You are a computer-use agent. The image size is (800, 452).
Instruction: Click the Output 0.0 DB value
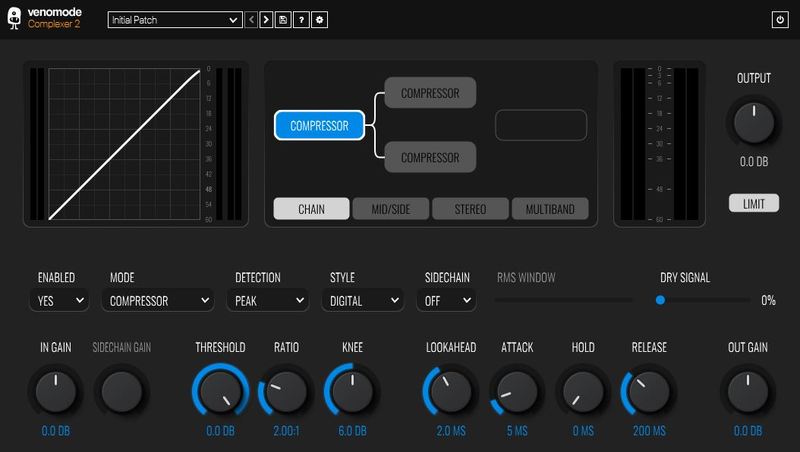click(754, 162)
